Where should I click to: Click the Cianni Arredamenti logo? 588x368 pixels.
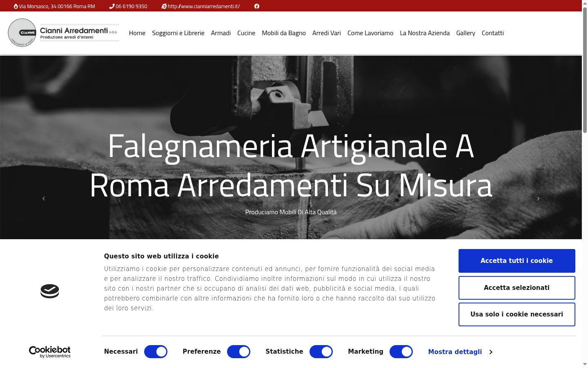click(x=64, y=33)
